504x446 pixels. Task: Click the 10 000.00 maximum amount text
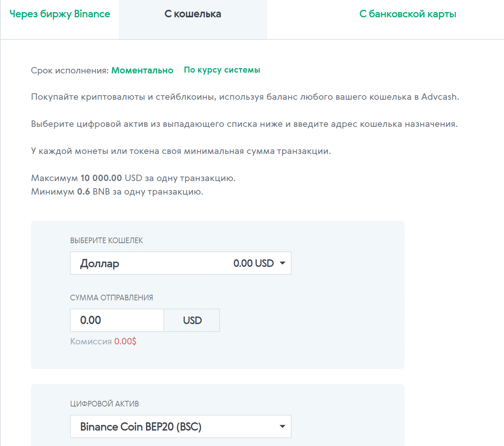[x=101, y=178]
